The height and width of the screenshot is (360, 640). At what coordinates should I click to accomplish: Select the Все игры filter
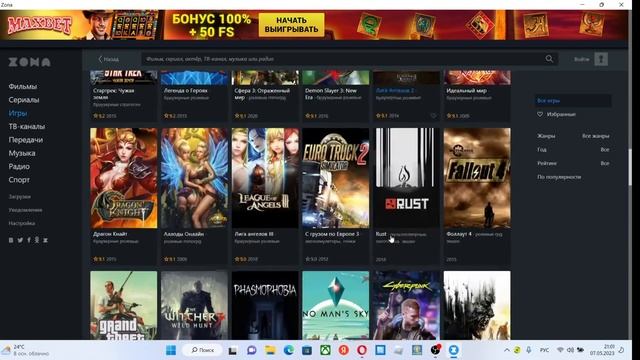click(x=573, y=100)
